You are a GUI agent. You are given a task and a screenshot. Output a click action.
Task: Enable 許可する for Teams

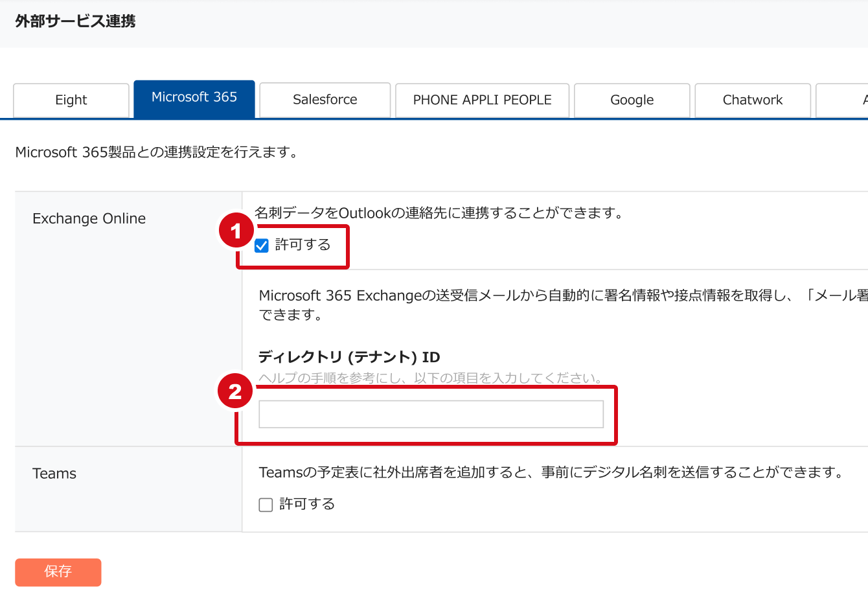pyautogui.click(x=266, y=504)
